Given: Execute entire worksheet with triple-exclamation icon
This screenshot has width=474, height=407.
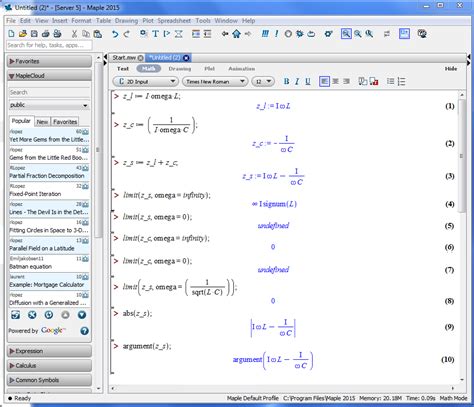Looking at the screenshot, I should [265, 34].
